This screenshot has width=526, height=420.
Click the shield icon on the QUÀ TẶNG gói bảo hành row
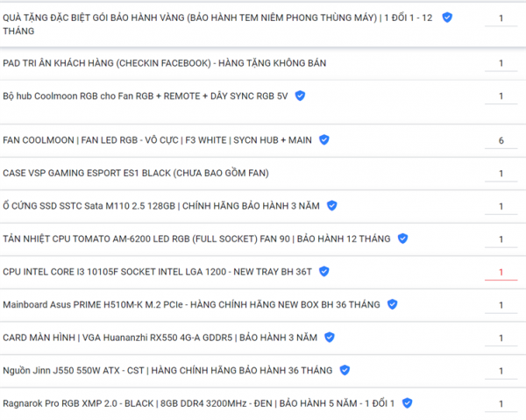coord(447,18)
